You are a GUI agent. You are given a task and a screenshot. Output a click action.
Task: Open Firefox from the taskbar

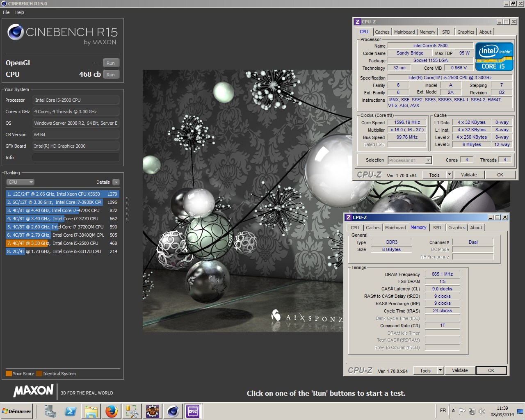click(x=112, y=411)
